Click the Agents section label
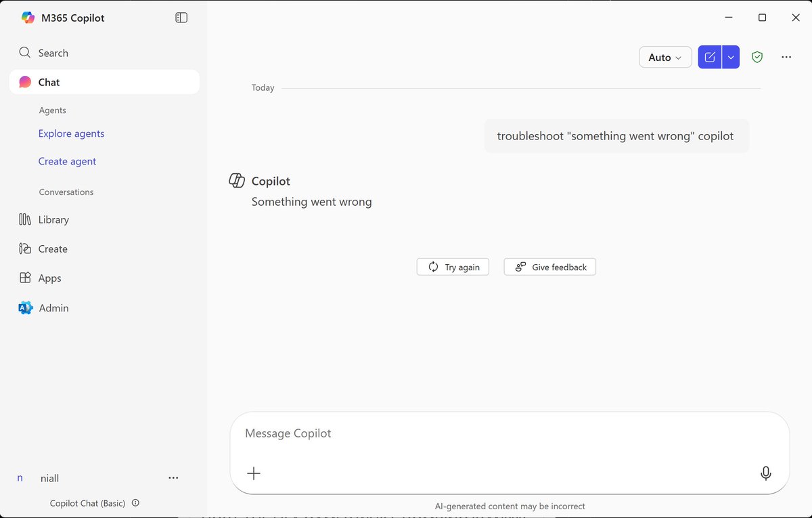 pyautogui.click(x=53, y=110)
